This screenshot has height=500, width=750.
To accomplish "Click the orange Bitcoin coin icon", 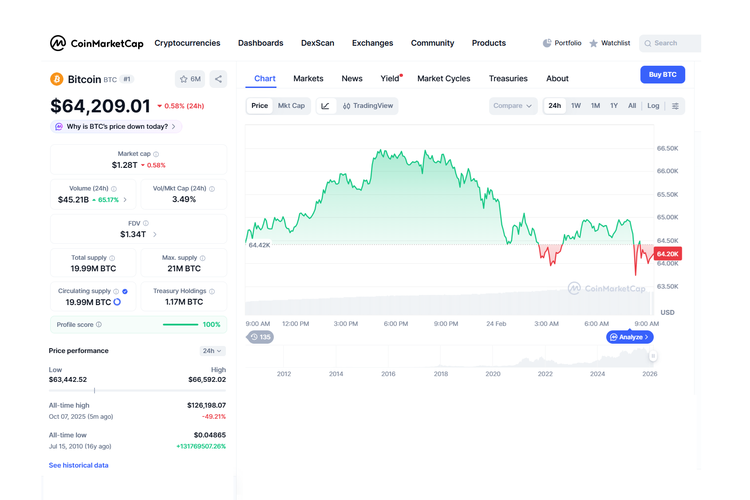I will pos(56,79).
